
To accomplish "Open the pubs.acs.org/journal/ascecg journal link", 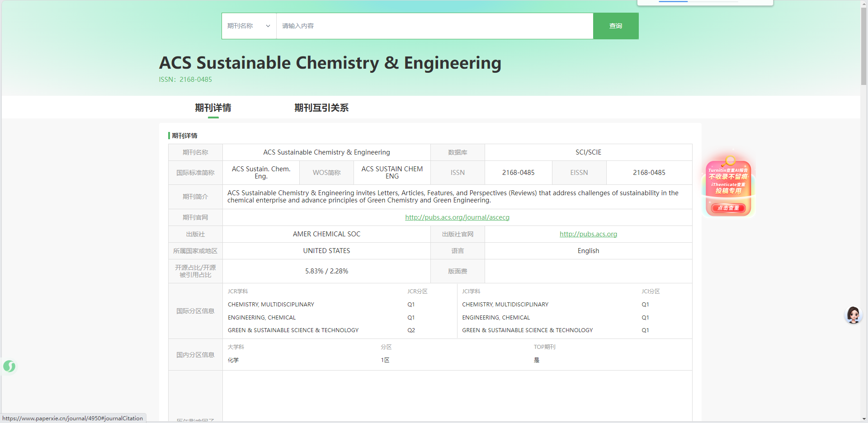I will 457,217.
